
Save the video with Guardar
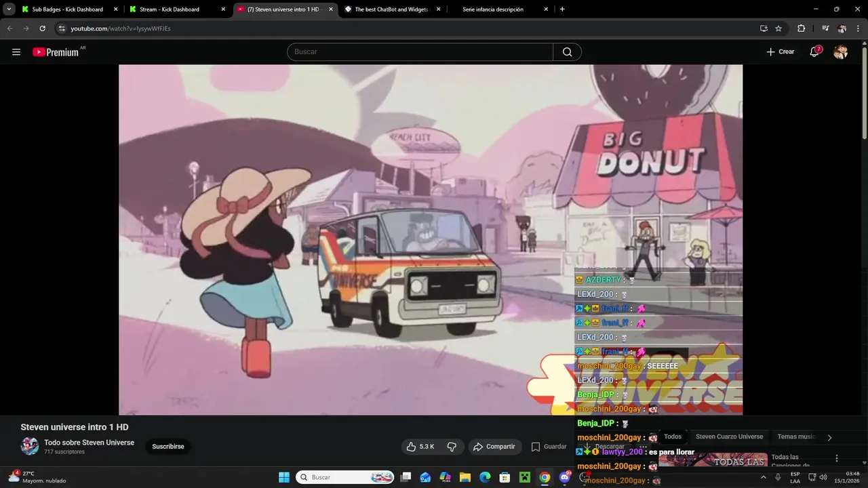[x=549, y=447]
